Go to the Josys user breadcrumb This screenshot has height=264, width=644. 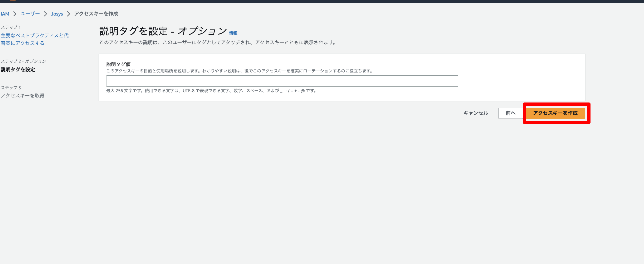tap(57, 14)
